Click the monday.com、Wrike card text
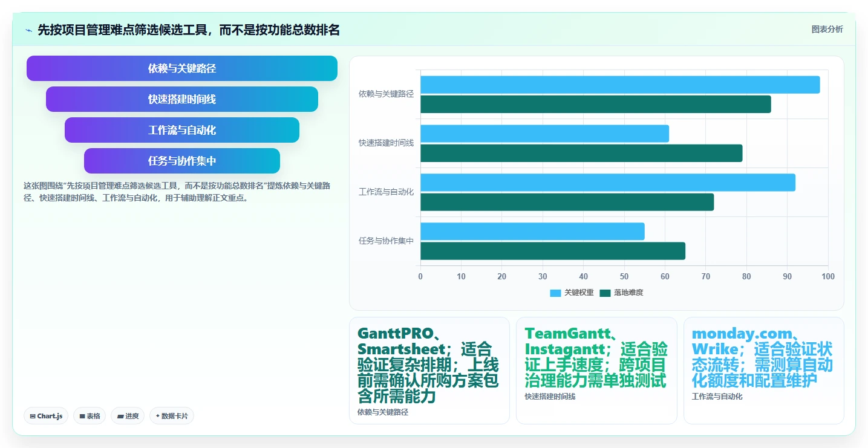Image resolution: width=868 pixels, height=448 pixels. [x=763, y=357]
